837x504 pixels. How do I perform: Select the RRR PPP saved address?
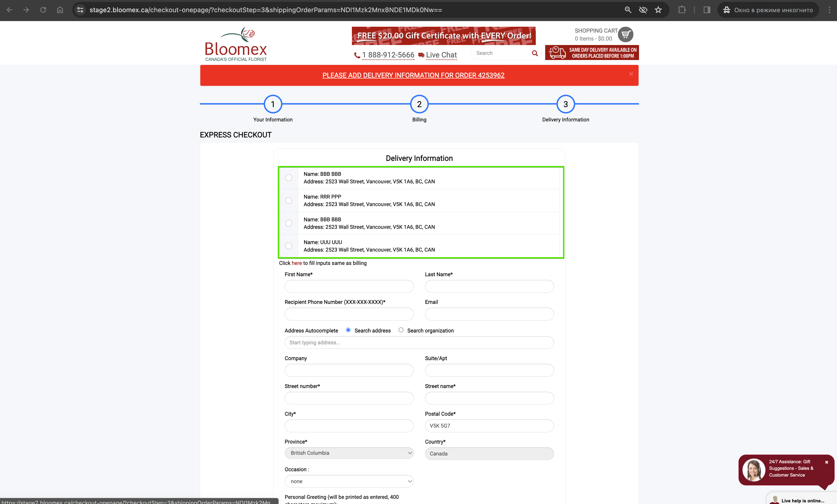tap(288, 201)
